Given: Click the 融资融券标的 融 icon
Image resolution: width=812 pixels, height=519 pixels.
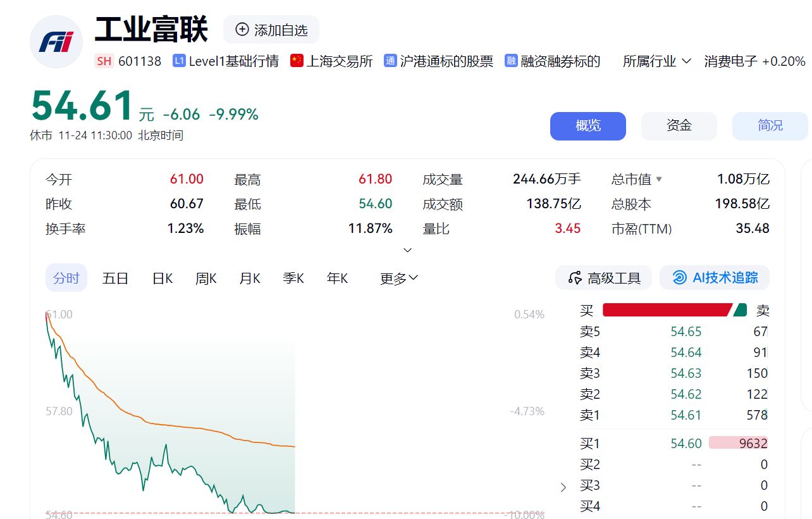Looking at the screenshot, I should point(511,61).
